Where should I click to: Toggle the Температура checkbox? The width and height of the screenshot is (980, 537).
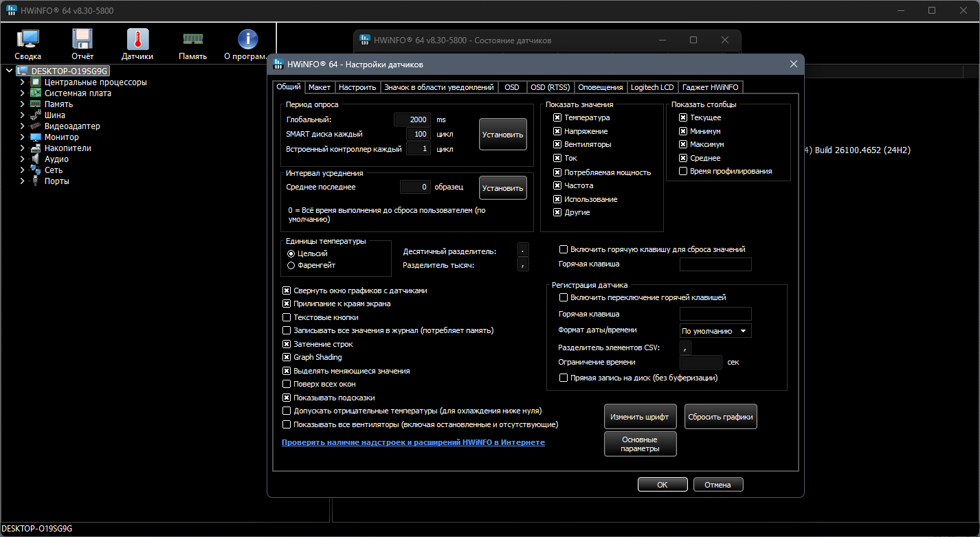point(557,118)
